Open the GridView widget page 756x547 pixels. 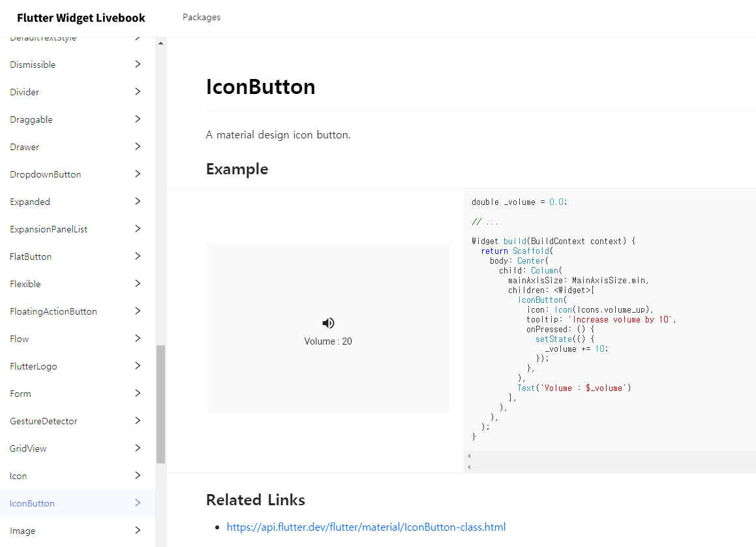point(28,448)
